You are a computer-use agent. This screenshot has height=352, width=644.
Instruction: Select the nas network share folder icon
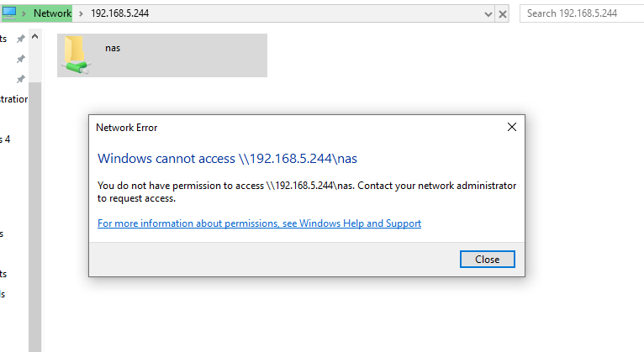[76, 55]
